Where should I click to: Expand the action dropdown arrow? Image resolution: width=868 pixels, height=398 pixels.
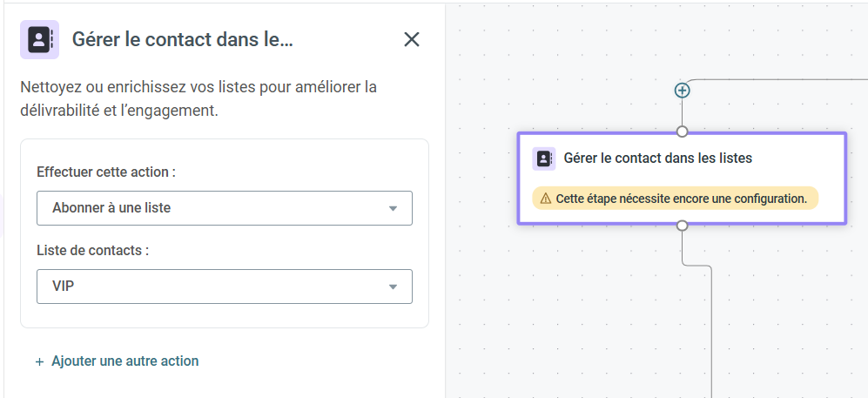(393, 209)
